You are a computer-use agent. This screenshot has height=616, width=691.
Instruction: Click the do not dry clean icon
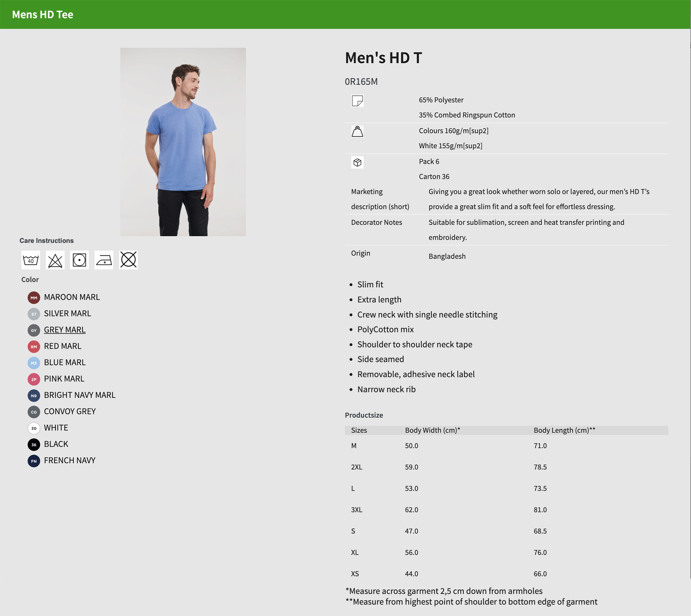[x=128, y=260]
